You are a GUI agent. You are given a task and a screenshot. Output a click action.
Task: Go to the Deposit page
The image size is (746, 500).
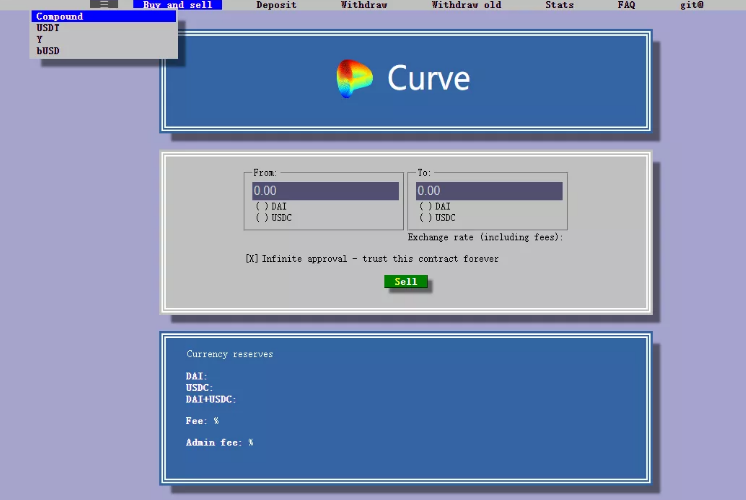click(x=276, y=5)
